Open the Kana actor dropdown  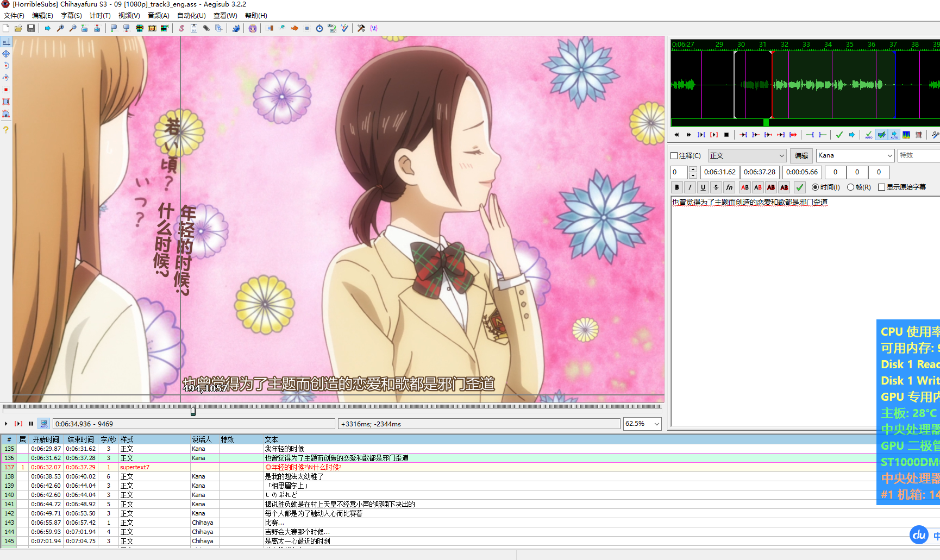coord(855,155)
